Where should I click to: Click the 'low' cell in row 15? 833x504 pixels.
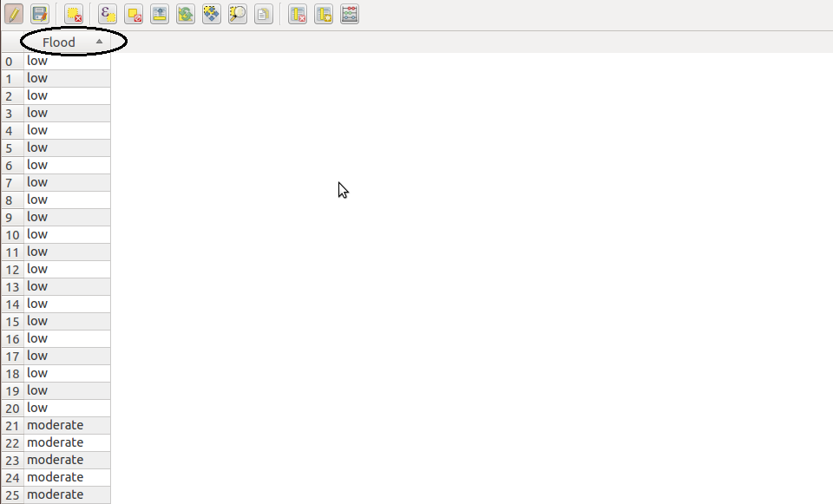[68, 321]
